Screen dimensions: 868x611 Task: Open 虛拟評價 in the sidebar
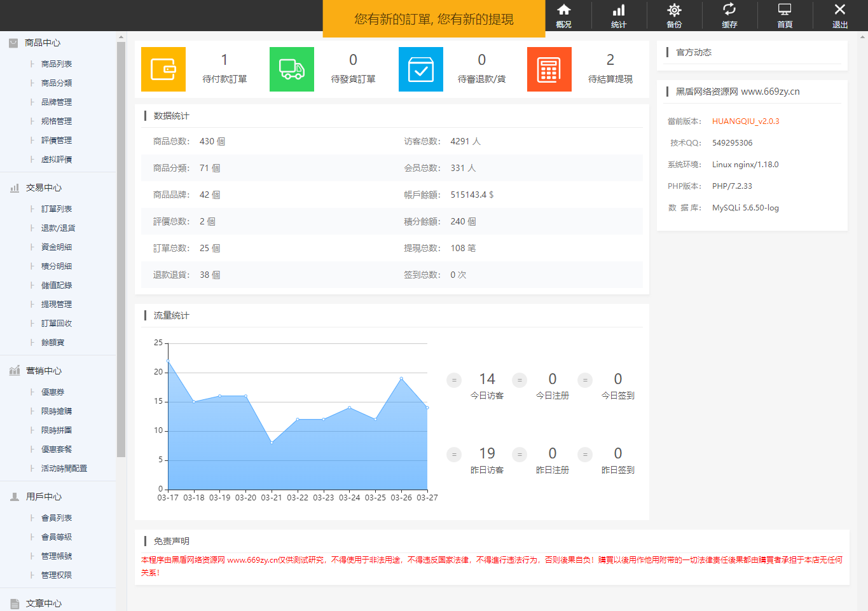[57, 160]
